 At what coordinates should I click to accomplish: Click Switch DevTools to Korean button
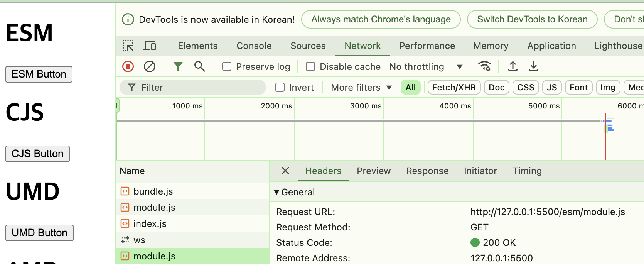tap(532, 19)
